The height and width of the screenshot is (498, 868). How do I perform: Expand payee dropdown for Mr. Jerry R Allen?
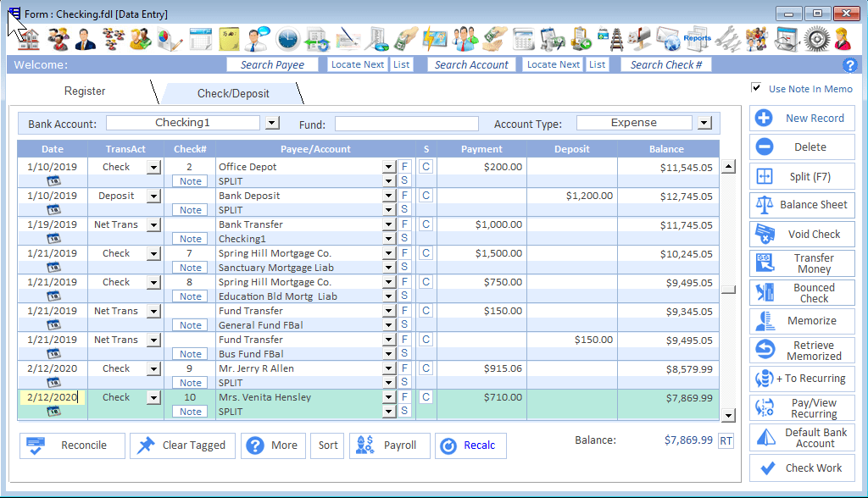(388, 368)
